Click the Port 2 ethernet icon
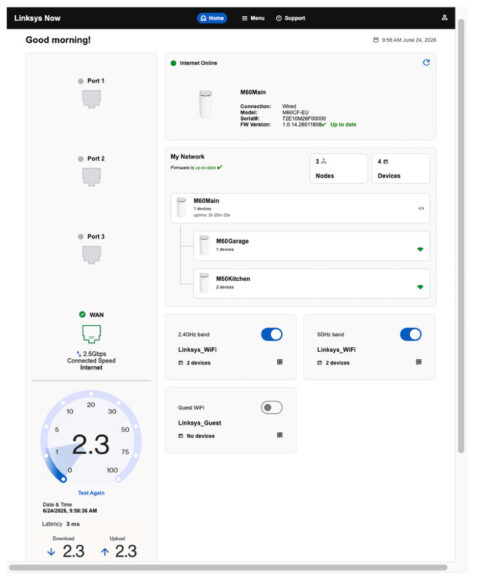The width and height of the screenshot is (477, 580). (91, 176)
